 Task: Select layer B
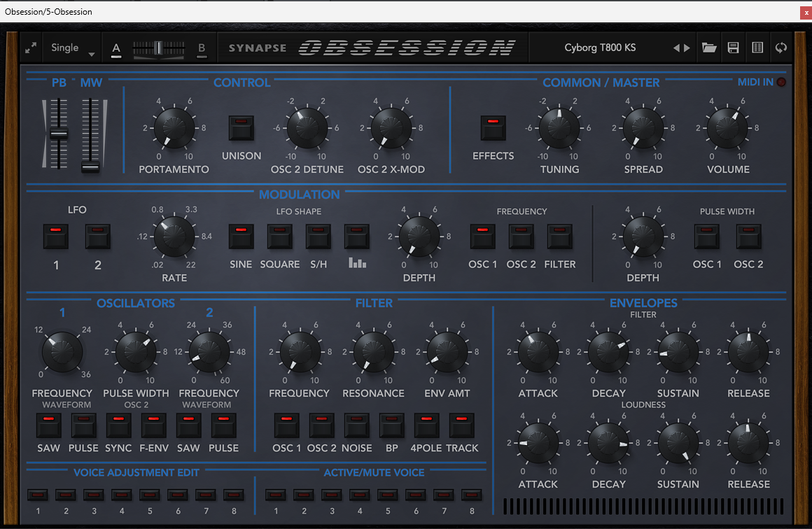coord(202,49)
